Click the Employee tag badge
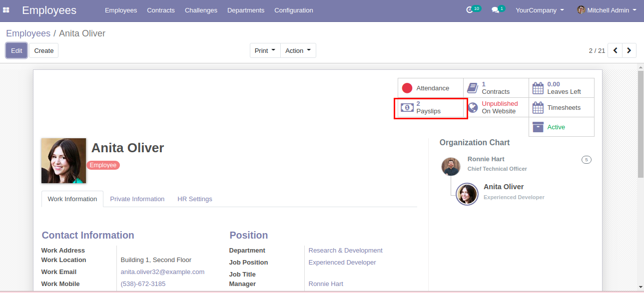644x293 pixels. coord(103,165)
